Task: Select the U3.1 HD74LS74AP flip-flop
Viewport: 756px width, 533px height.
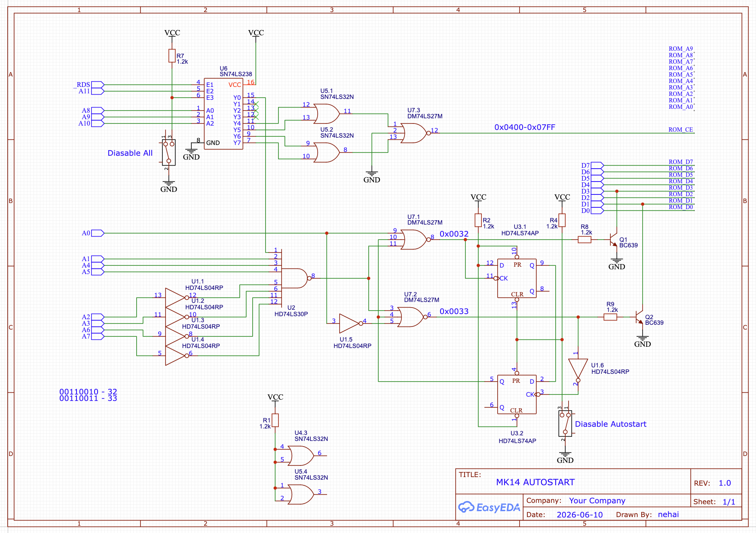Action: pyautogui.click(x=517, y=278)
